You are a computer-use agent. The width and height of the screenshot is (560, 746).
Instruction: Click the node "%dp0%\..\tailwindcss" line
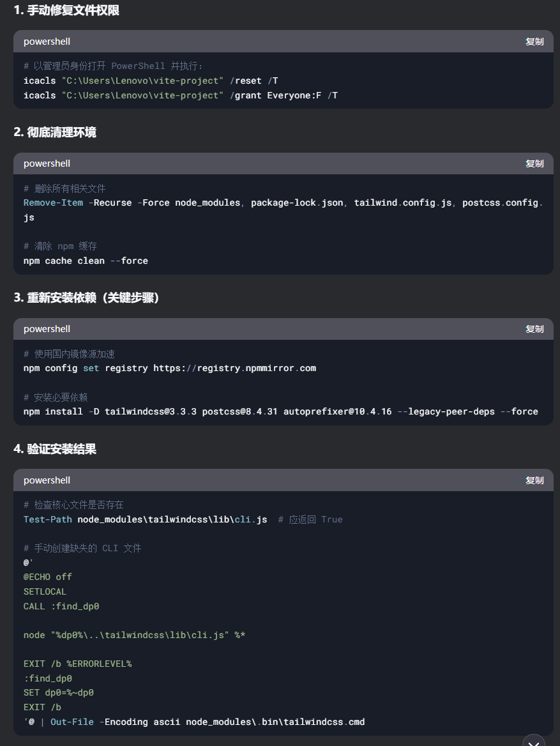coord(134,635)
